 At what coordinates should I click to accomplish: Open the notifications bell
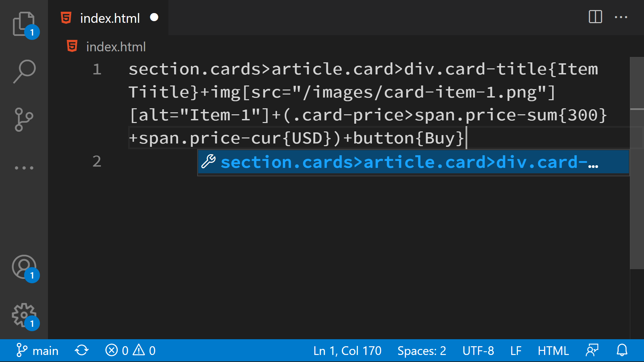(x=622, y=351)
